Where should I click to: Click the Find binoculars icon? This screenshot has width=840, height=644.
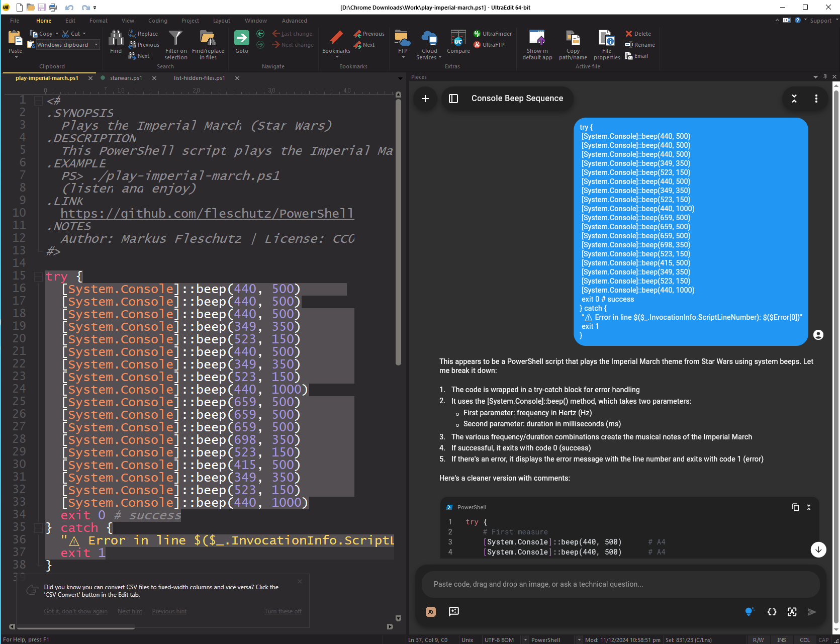116,38
